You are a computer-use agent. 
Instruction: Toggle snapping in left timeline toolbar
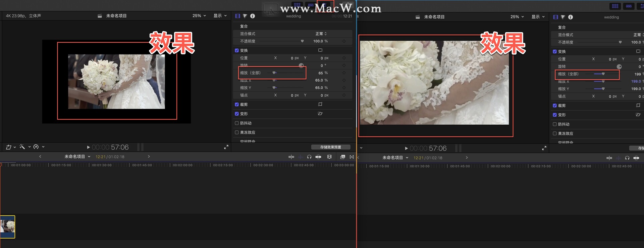point(318,157)
